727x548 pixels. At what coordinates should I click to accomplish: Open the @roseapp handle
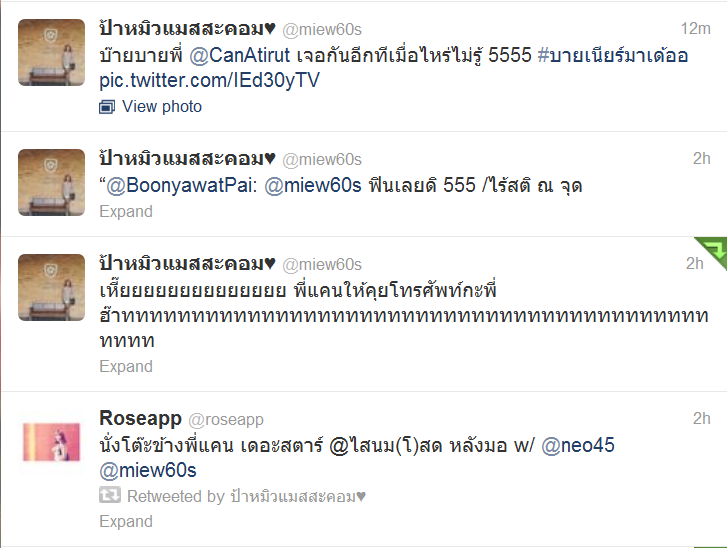coord(226,420)
